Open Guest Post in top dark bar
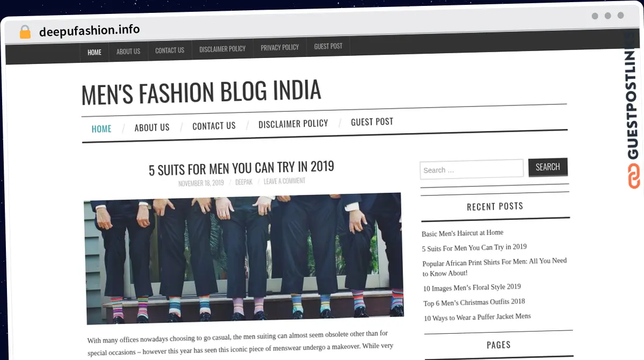This screenshot has width=644, height=360. 328,47
